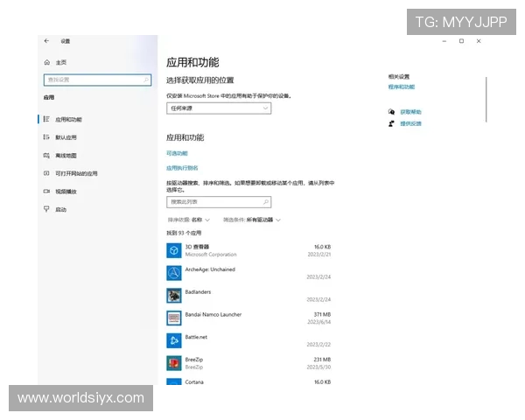Select 默认应用 sidebar icon
525x420 pixels.
[x=46, y=137]
